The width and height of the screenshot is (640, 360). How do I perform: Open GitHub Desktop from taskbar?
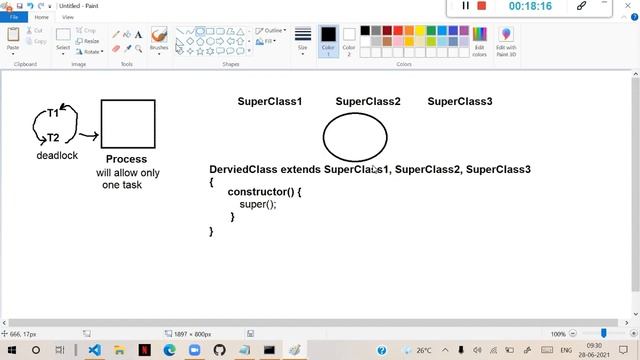click(219, 350)
